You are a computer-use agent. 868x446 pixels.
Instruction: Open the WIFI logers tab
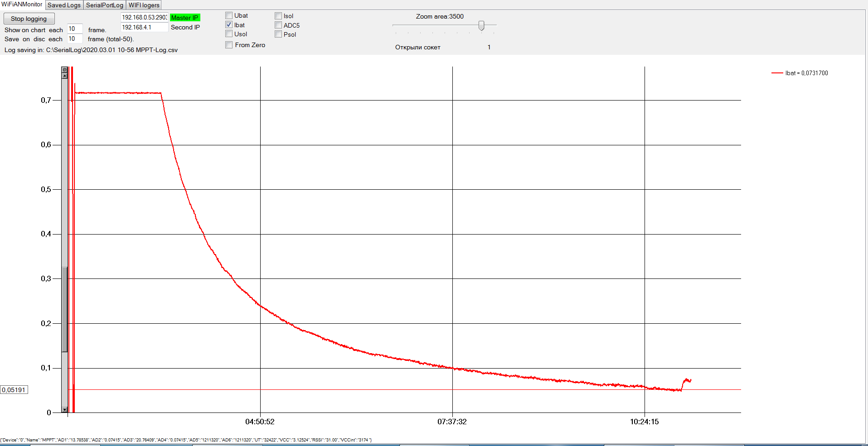point(144,5)
